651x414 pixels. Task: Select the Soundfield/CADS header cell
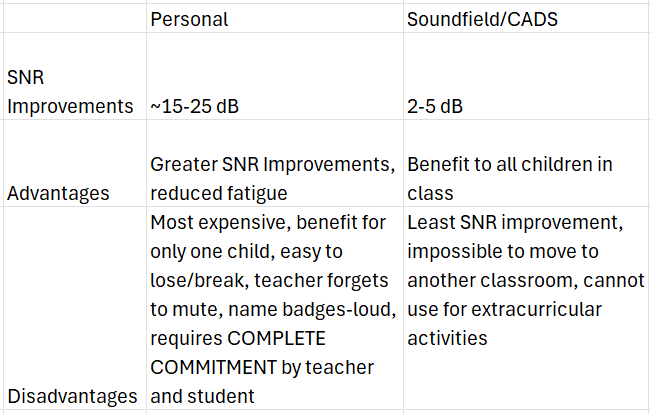527,18
